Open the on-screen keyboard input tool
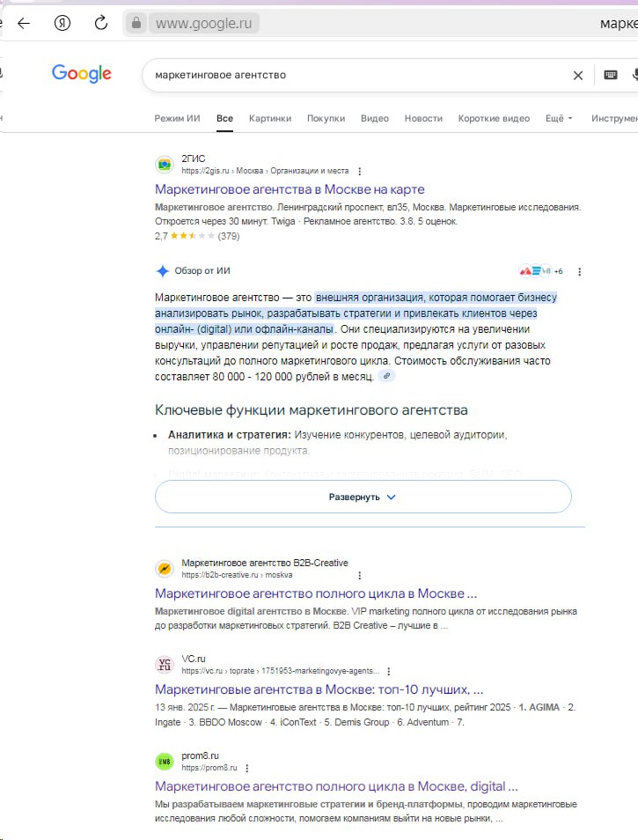 point(611,76)
